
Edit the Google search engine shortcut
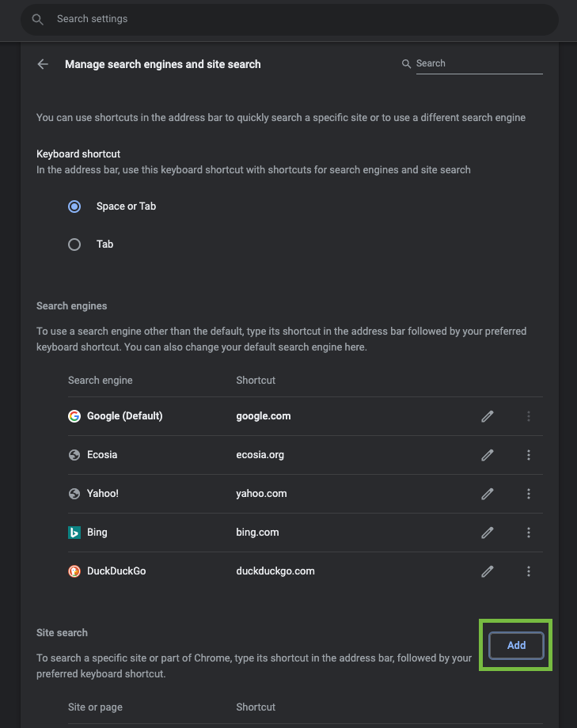coord(487,415)
